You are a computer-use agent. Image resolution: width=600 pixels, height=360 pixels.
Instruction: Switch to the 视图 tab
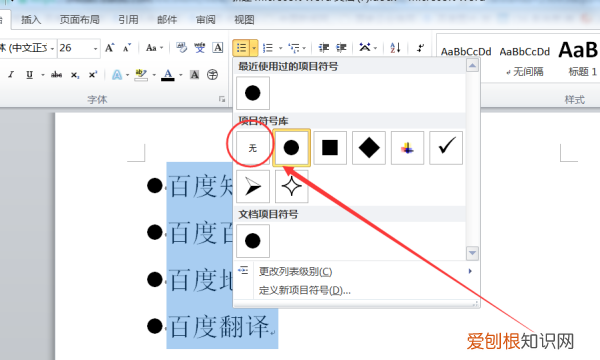[244, 20]
